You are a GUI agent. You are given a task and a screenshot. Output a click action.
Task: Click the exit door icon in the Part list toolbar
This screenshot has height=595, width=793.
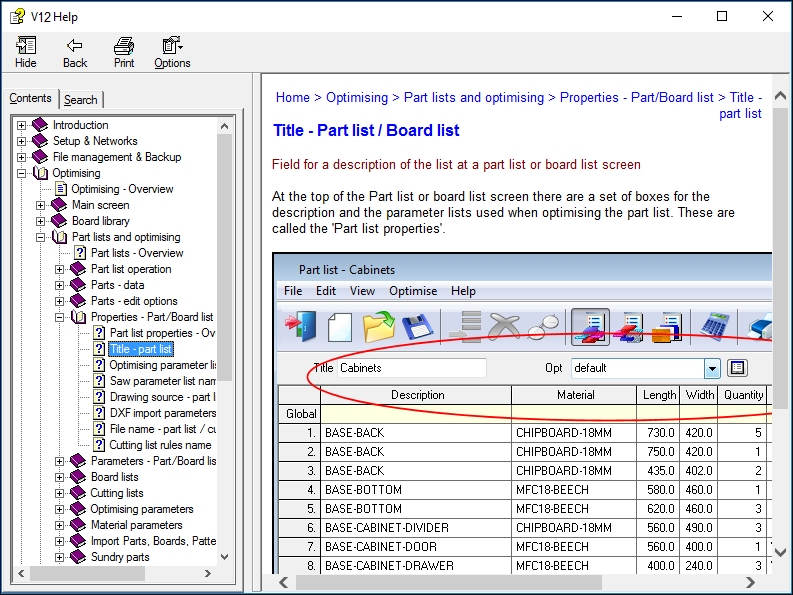(x=301, y=326)
